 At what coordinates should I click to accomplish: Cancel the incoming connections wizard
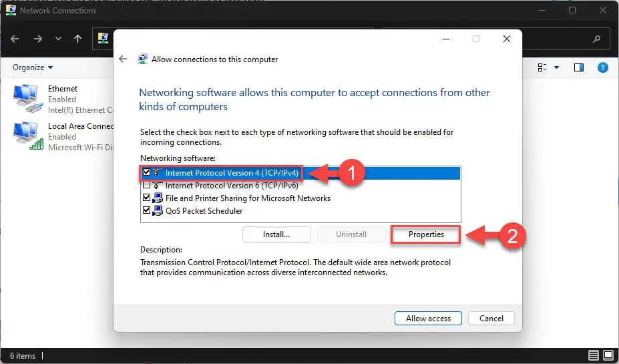pos(491,318)
